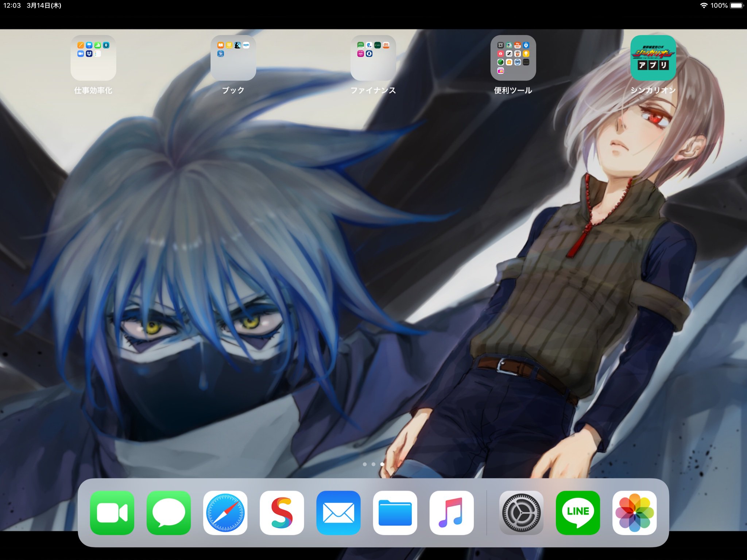
Task: Launch Music app from dock
Action: point(452,513)
